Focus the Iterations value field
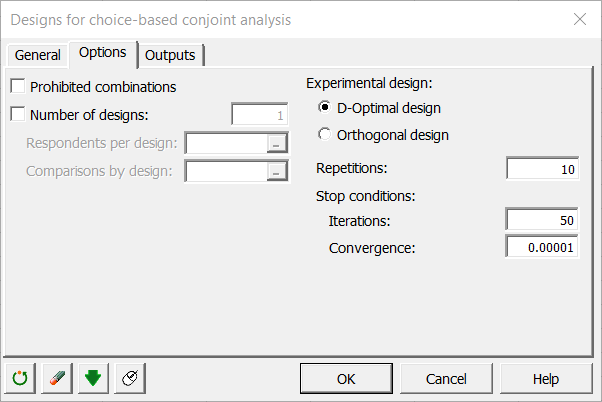Image resolution: width=602 pixels, height=402 pixels. point(542,220)
